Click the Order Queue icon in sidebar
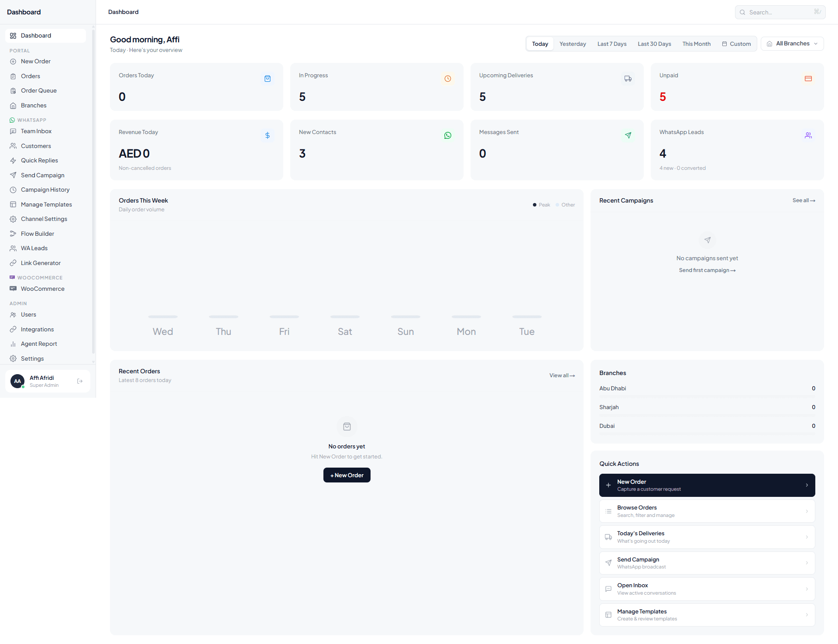The height and width of the screenshot is (644, 838). [x=13, y=91]
